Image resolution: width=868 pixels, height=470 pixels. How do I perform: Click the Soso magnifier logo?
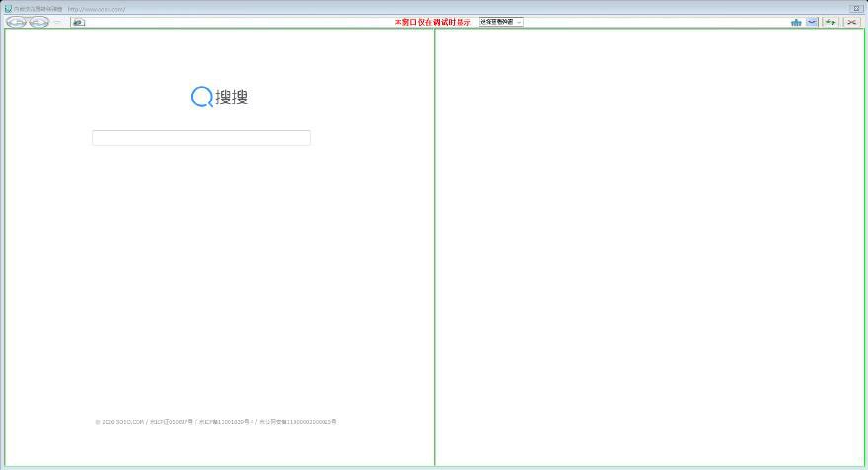[201, 97]
